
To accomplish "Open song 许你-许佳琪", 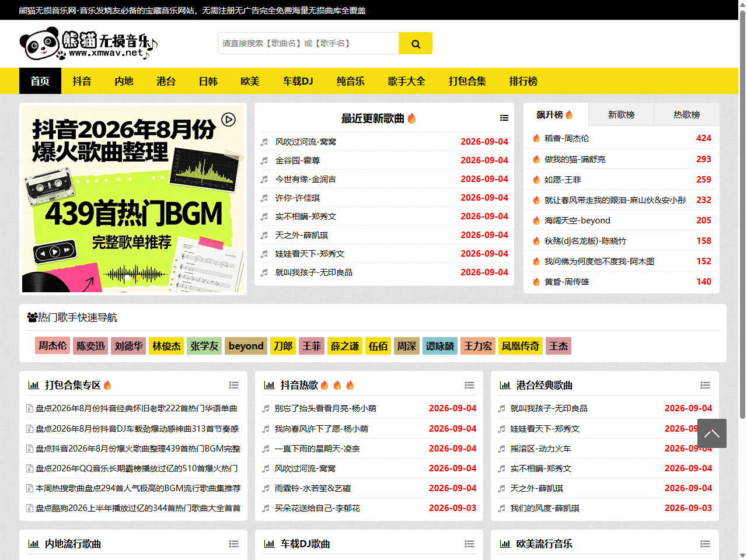I will coord(298,198).
